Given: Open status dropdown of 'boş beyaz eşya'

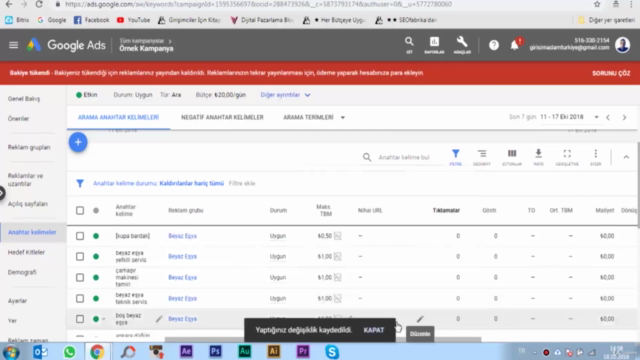Looking at the screenshot, I should click(x=104, y=319).
